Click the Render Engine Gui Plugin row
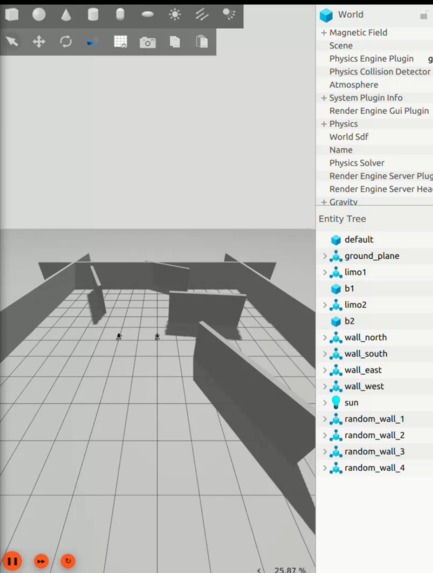433x573 pixels. tap(375, 111)
